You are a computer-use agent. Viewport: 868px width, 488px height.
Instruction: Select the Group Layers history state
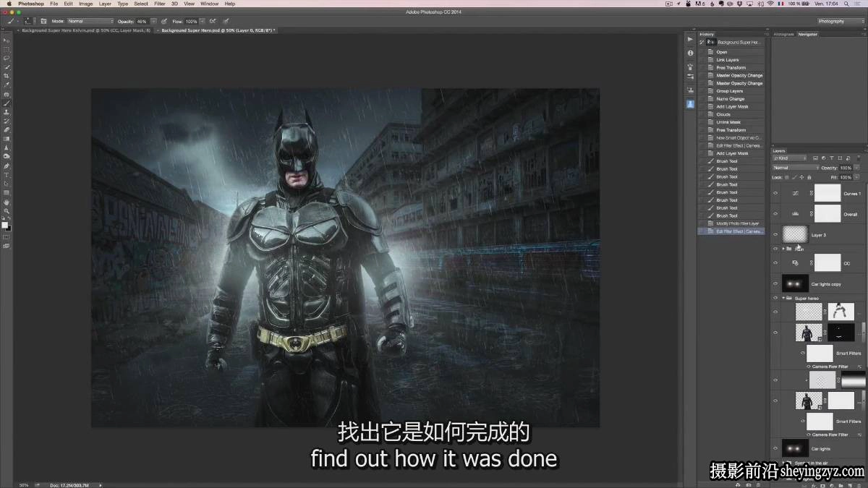click(731, 91)
